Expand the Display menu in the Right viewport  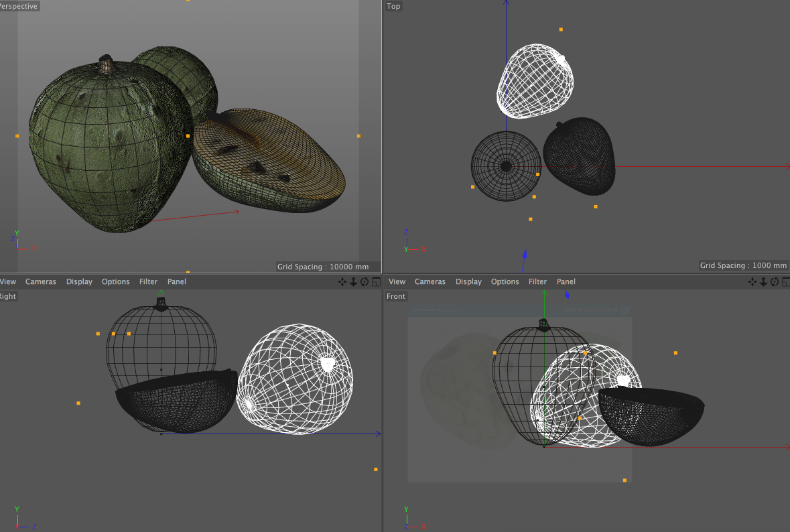[x=79, y=282]
